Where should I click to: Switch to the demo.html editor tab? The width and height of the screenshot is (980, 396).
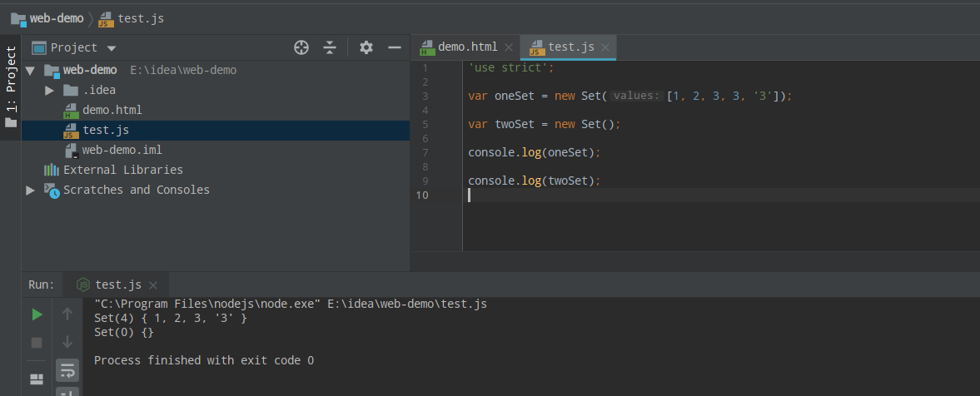tap(467, 47)
